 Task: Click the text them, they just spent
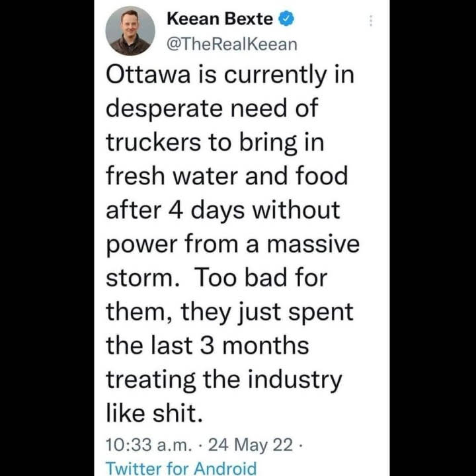click(230, 311)
